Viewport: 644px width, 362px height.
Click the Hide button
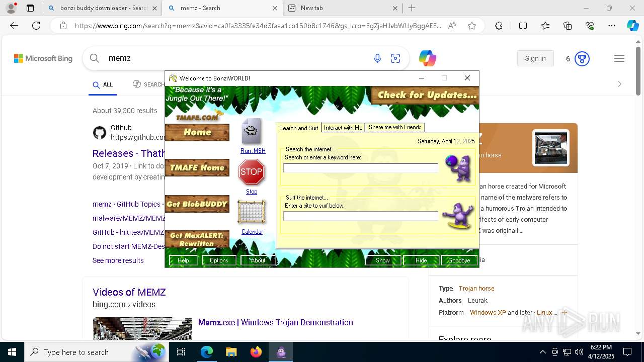(421, 260)
